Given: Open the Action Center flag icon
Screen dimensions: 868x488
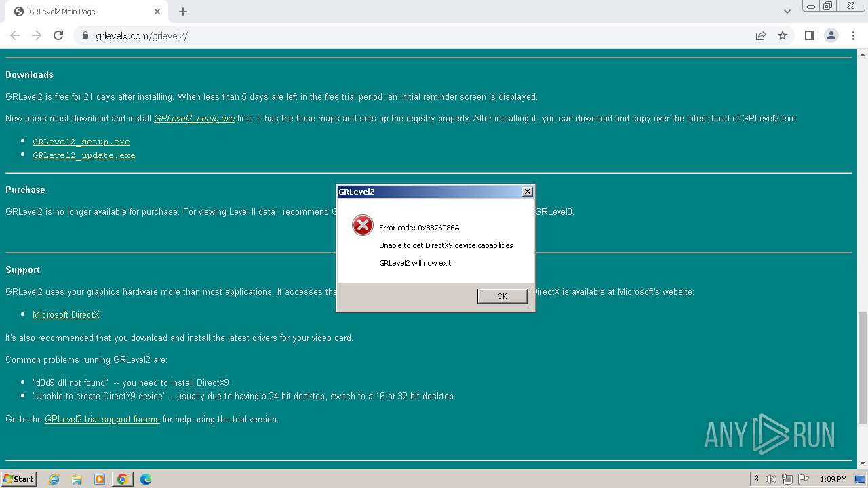Looking at the screenshot, I should (x=804, y=479).
